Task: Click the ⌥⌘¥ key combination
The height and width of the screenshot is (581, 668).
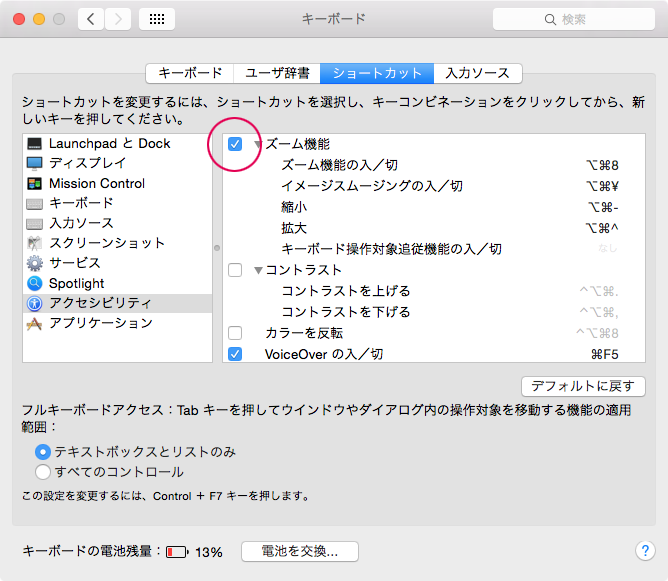Action: [x=602, y=186]
